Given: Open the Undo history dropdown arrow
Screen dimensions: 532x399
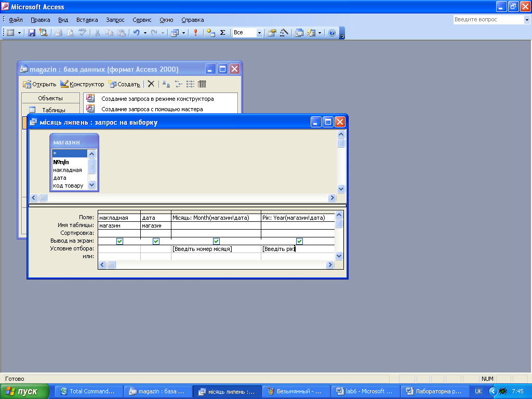Looking at the screenshot, I should (x=145, y=33).
